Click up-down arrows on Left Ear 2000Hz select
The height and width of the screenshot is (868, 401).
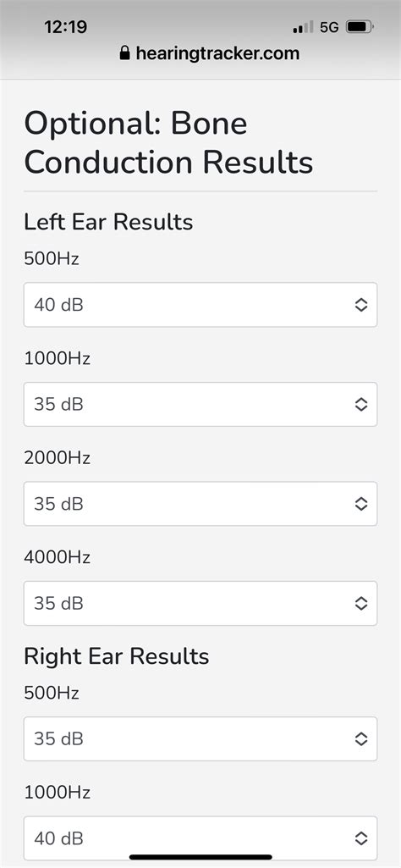point(360,504)
